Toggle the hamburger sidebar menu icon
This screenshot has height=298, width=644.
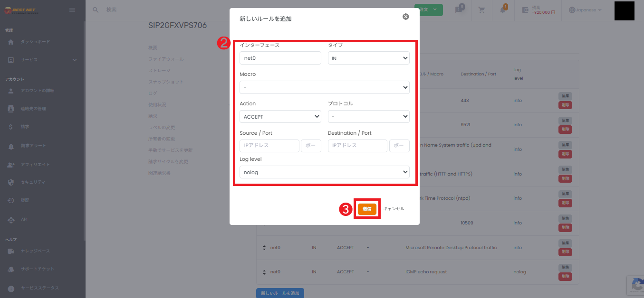coord(72,10)
